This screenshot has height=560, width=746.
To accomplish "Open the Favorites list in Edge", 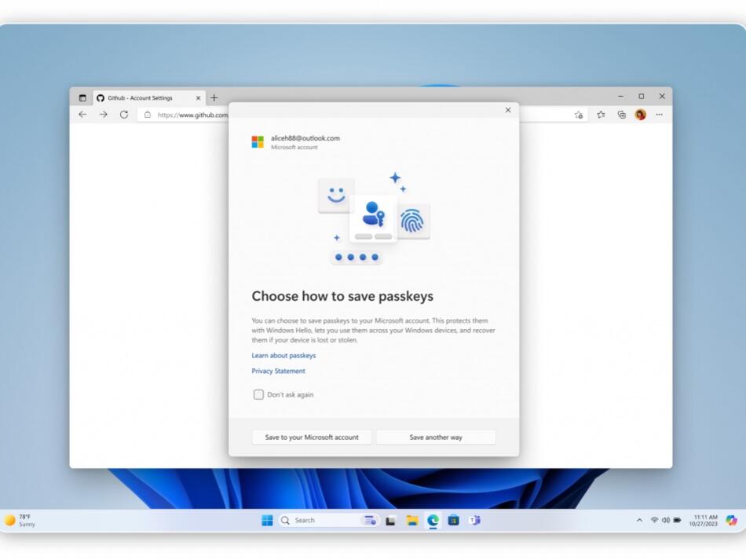I will pos(601,115).
